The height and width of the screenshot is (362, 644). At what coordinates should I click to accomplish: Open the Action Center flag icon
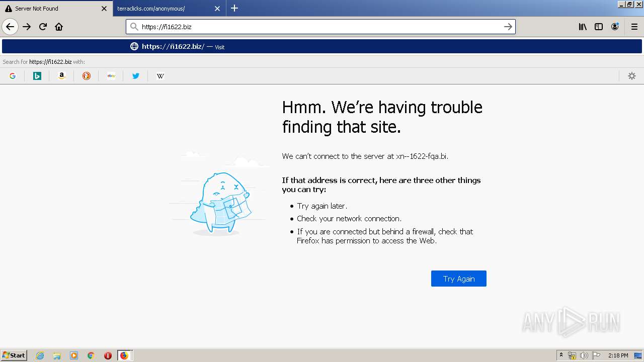(596, 355)
